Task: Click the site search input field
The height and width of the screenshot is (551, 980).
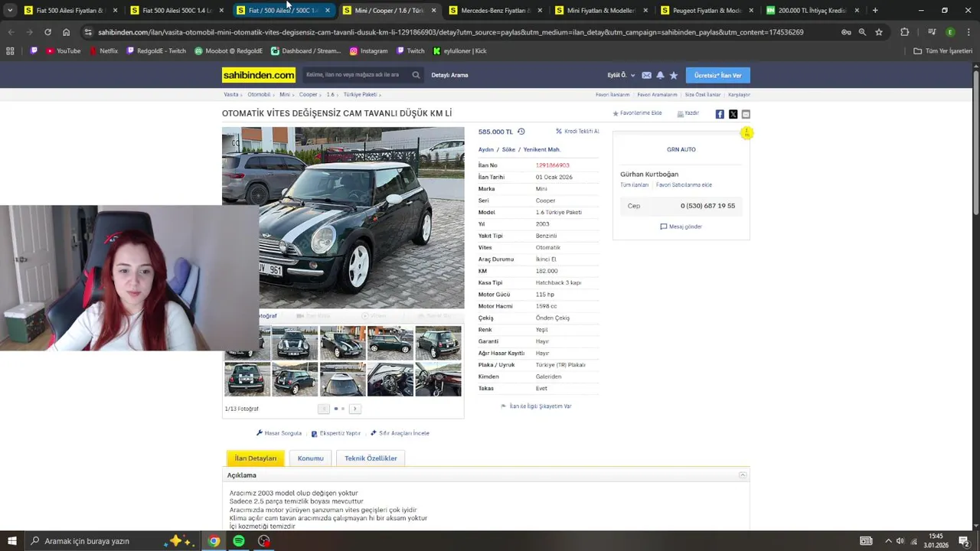Action: (356, 75)
